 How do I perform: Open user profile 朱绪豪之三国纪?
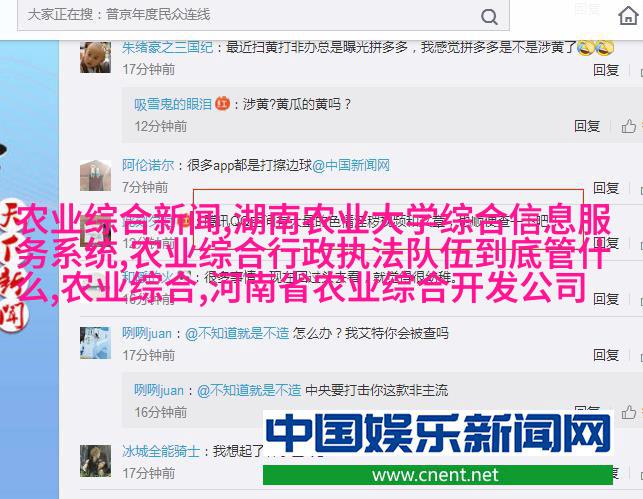[167, 48]
